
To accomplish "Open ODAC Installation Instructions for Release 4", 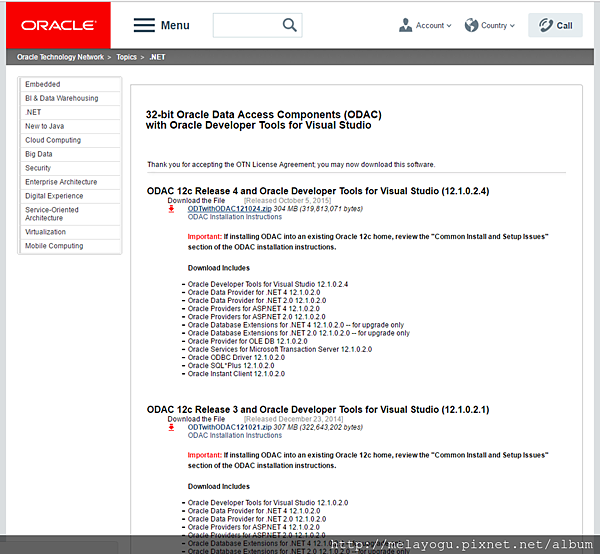I will coord(235,217).
